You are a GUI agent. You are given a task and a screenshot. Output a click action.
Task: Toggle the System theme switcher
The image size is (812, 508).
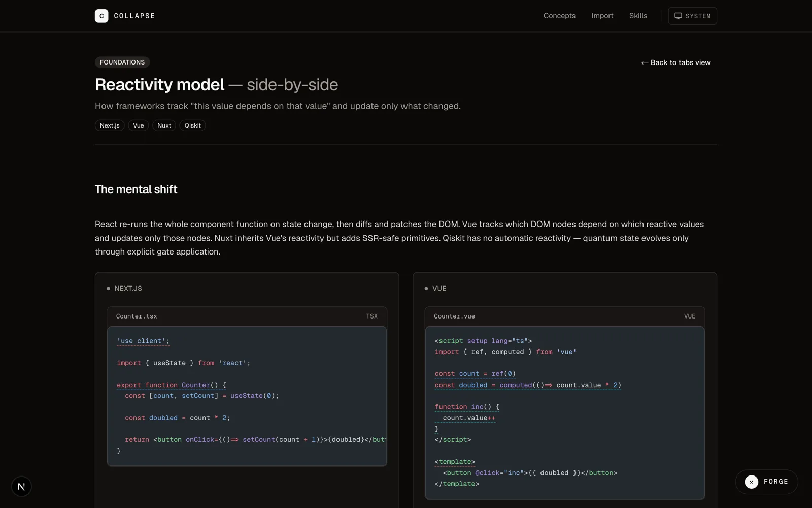click(x=692, y=16)
